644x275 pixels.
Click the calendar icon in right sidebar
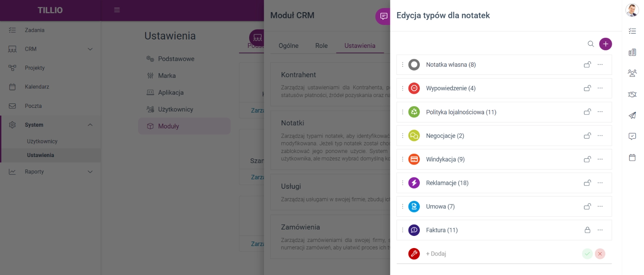(632, 157)
